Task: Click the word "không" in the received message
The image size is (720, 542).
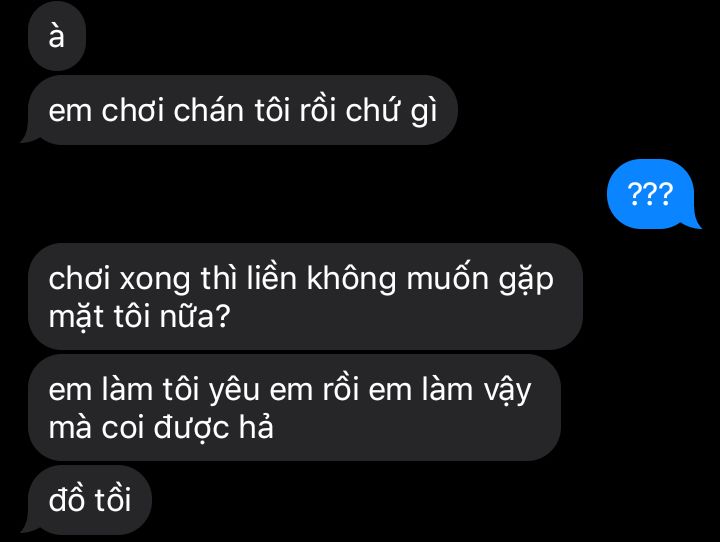Action: 351,280
